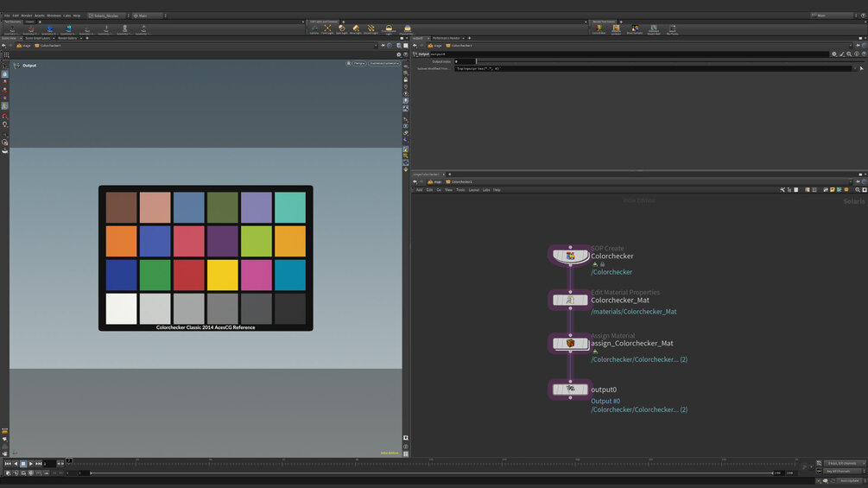Open the Layout menu in the network editor
868x488 pixels.
pos(474,190)
